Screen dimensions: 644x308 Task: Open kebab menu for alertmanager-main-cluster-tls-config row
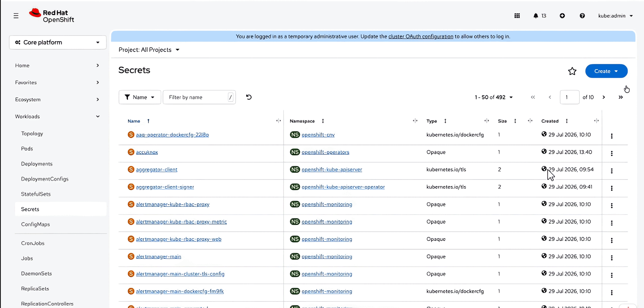click(612, 275)
